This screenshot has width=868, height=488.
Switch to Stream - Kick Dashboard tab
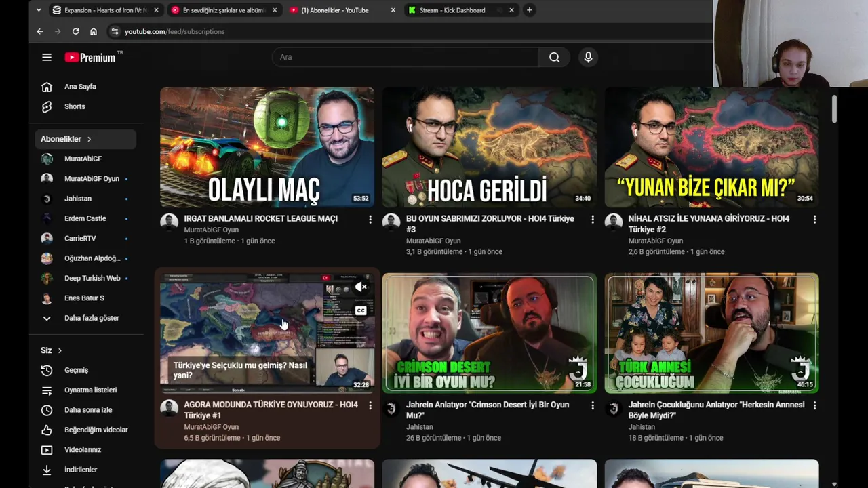(x=461, y=10)
